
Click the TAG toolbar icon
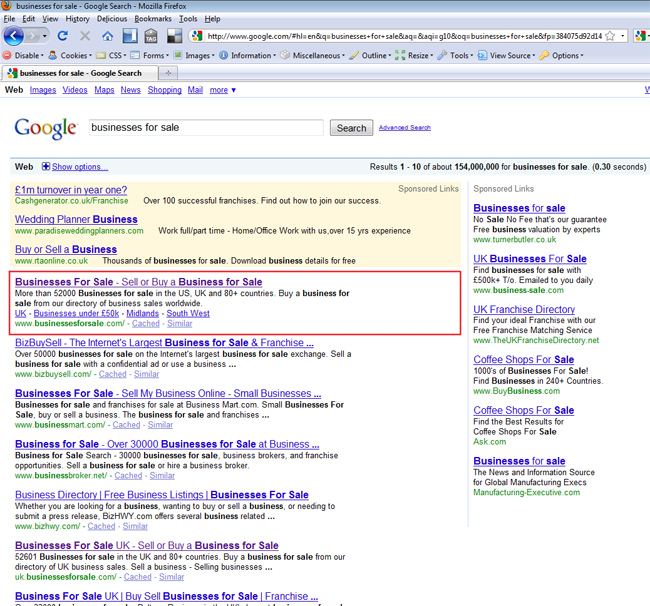click(150, 36)
